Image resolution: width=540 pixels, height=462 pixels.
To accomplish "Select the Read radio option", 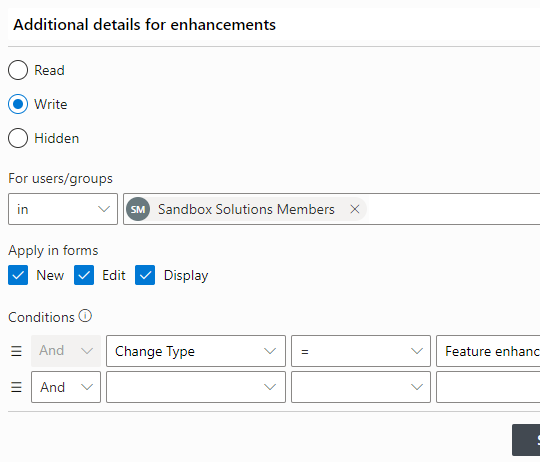I will (18, 70).
